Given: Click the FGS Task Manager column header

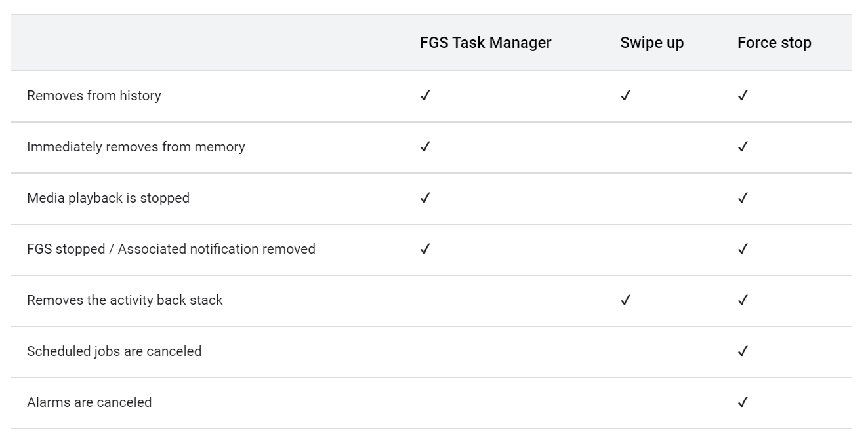Looking at the screenshot, I should click(486, 43).
